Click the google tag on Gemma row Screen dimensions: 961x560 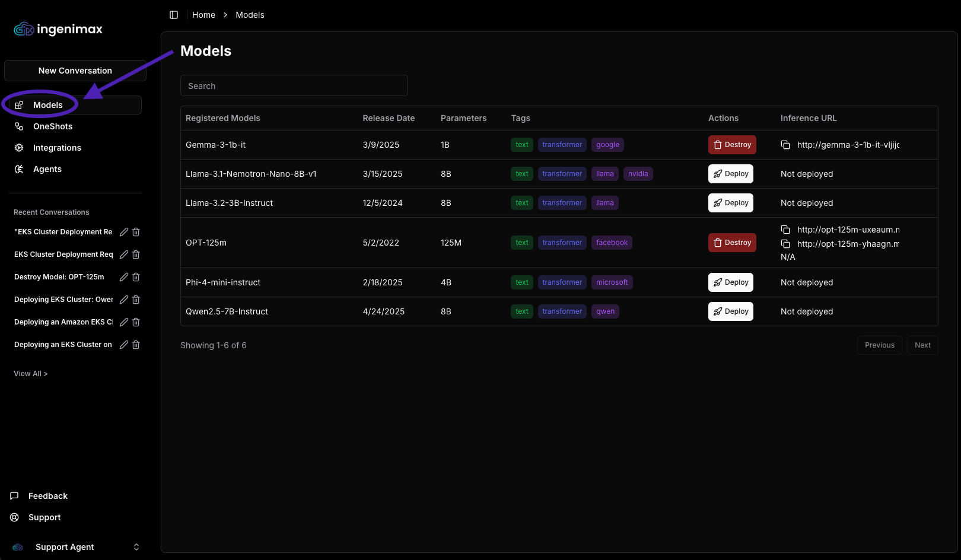click(x=607, y=145)
